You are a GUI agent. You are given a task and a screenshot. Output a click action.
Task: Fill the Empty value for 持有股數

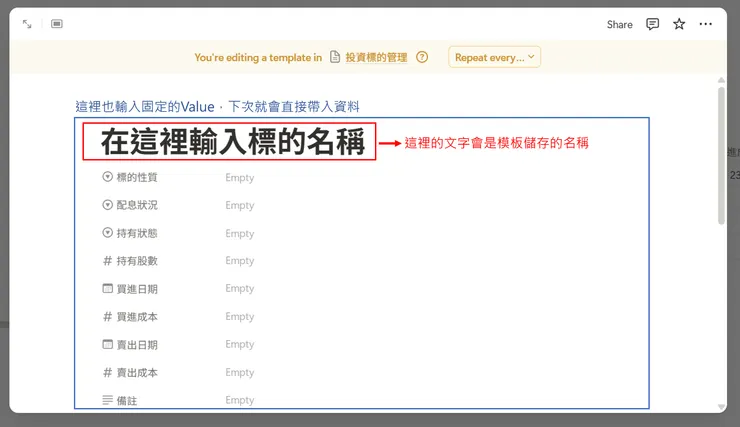[x=240, y=261]
